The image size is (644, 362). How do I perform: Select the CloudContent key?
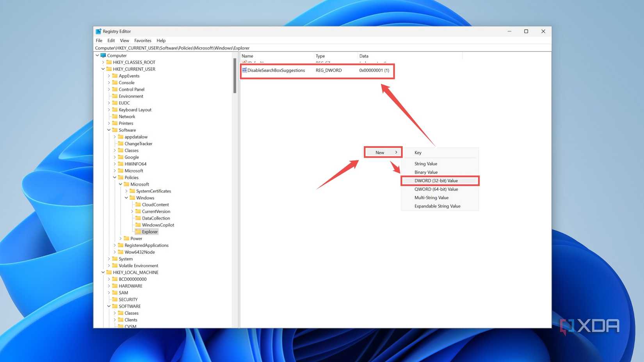pyautogui.click(x=155, y=205)
